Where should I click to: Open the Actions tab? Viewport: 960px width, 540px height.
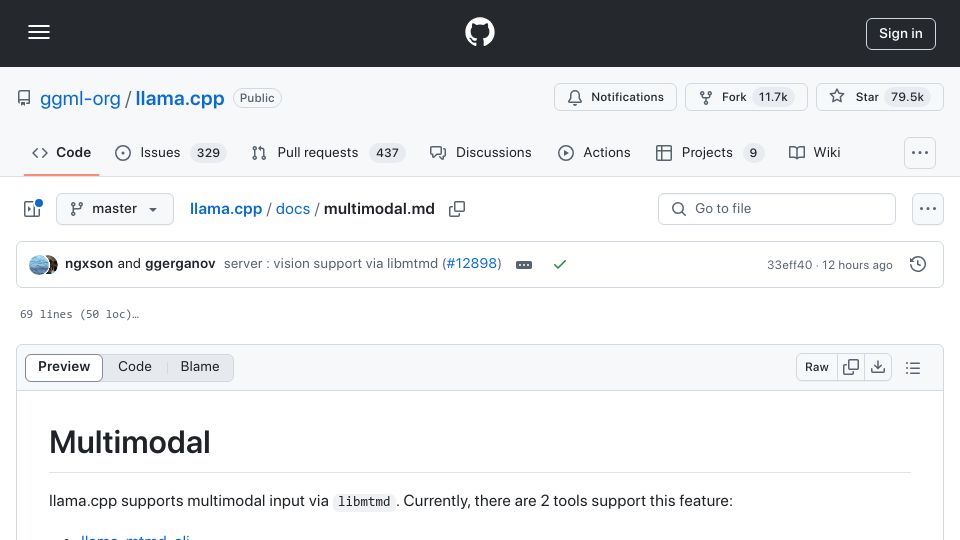tap(594, 152)
